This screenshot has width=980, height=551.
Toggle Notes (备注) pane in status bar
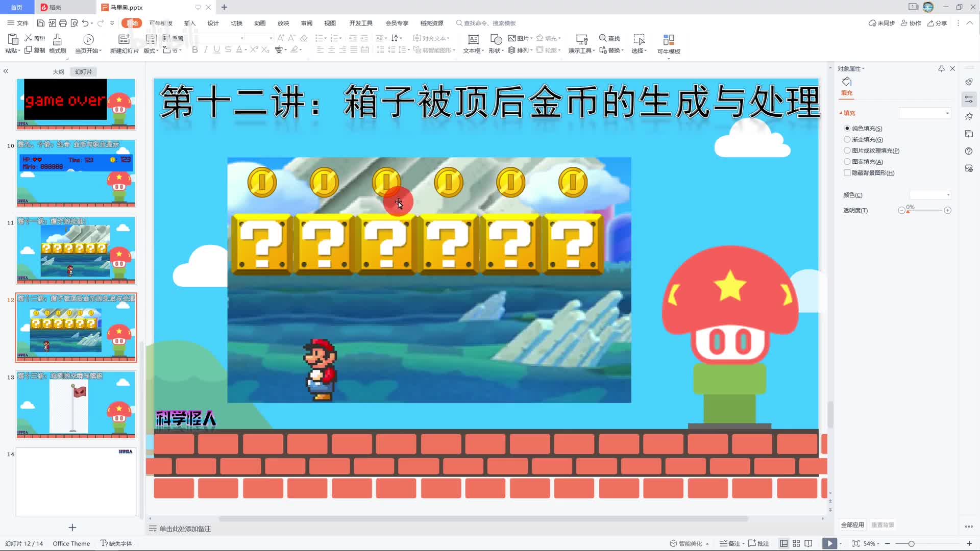[x=731, y=543]
